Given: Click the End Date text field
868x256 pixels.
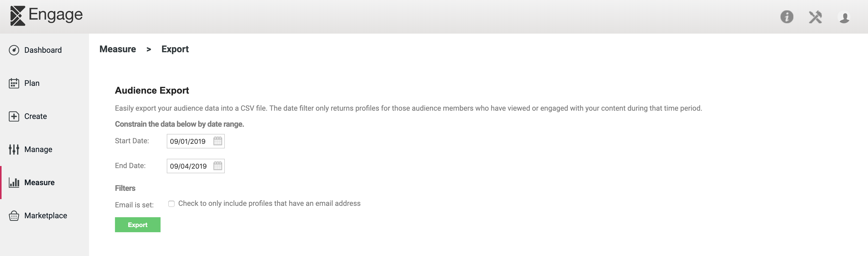Looking at the screenshot, I should [196, 166].
